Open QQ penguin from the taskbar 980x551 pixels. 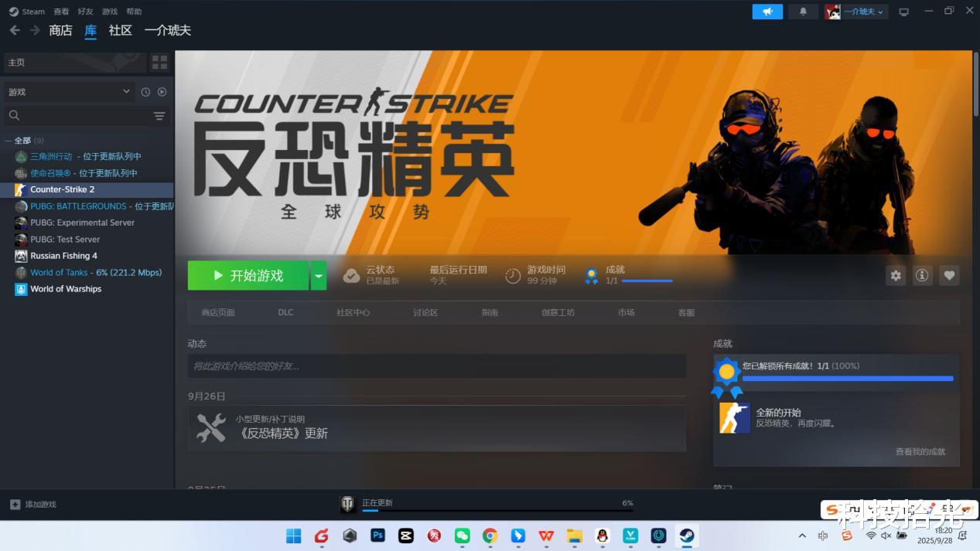click(603, 536)
